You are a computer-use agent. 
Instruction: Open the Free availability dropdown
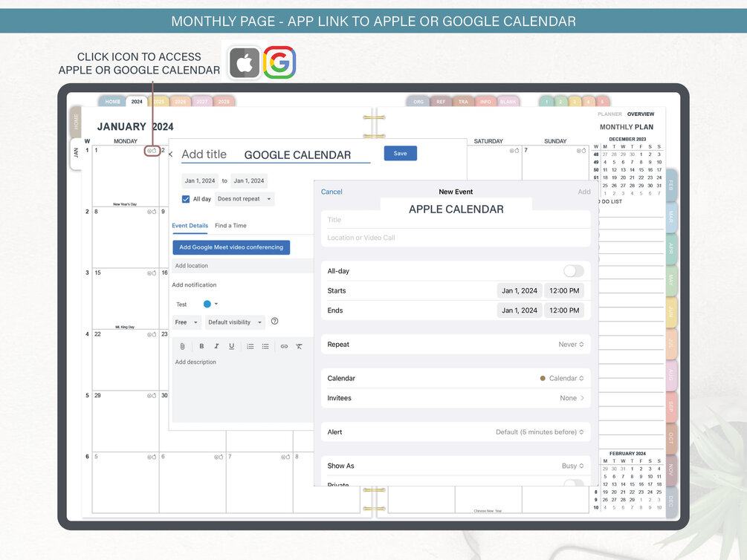[x=187, y=322]
